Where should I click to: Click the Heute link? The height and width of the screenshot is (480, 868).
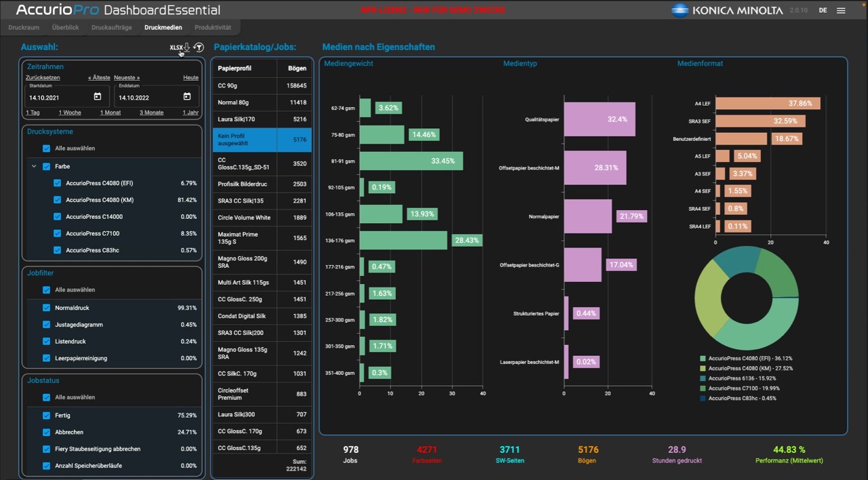[x=191, y=78]
